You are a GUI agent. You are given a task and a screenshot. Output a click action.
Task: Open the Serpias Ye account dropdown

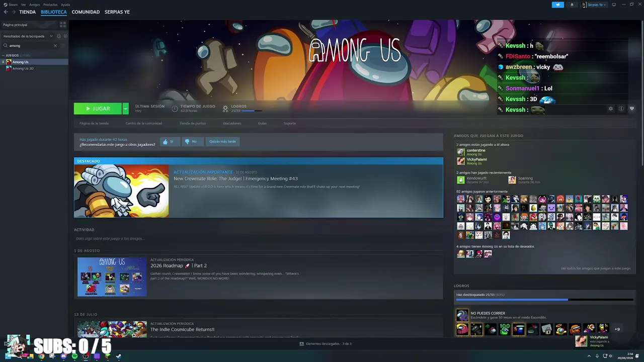click(x=594, y=5)
